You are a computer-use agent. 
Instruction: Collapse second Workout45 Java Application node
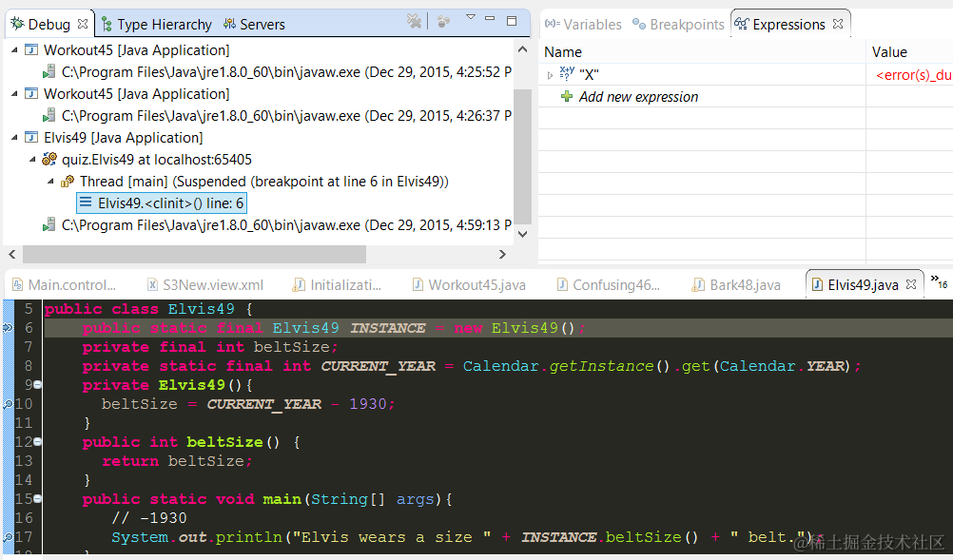coord(14,93)
